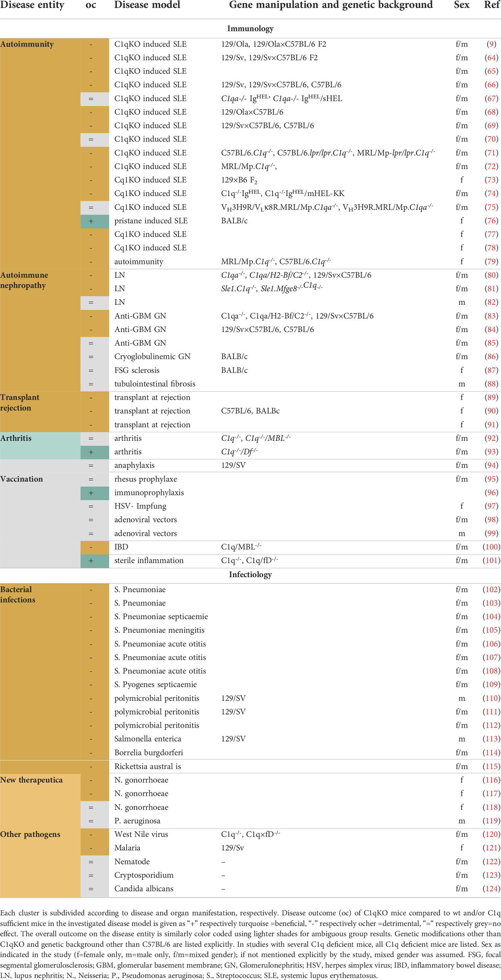Select "S. Pyogenes septicaemie" cell

[x=156, y=685]
